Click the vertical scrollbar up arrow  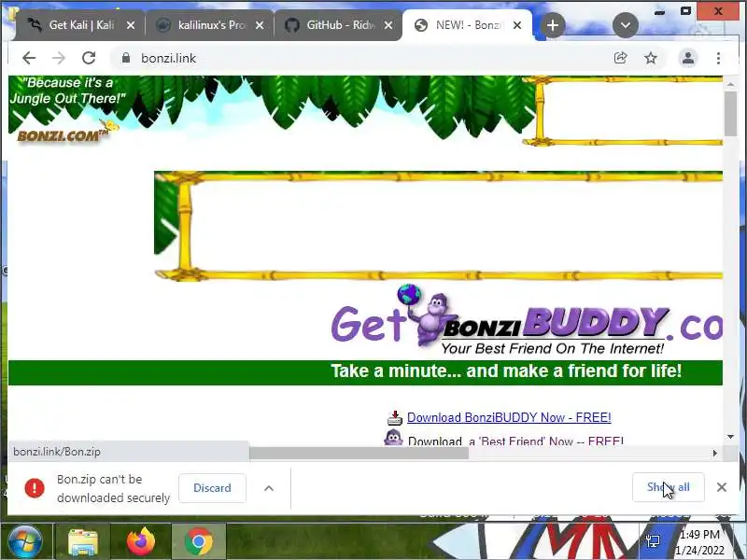[x=730, y=84]
